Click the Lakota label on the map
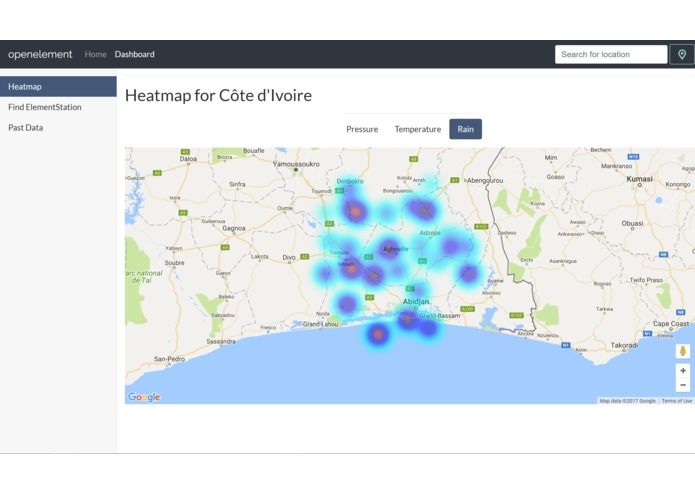Image resolution: width=695 pixels, height=494 pixels. point(260,256)
